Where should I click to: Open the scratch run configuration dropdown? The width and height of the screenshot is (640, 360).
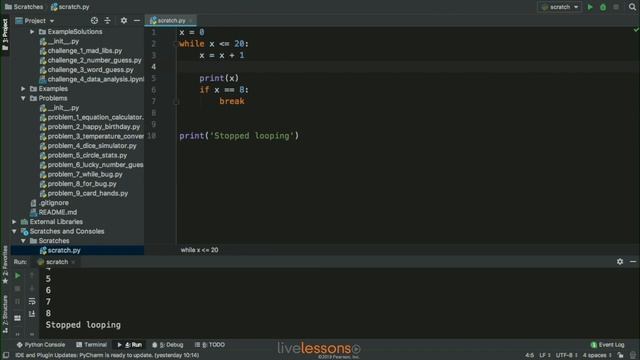(560, 7)
